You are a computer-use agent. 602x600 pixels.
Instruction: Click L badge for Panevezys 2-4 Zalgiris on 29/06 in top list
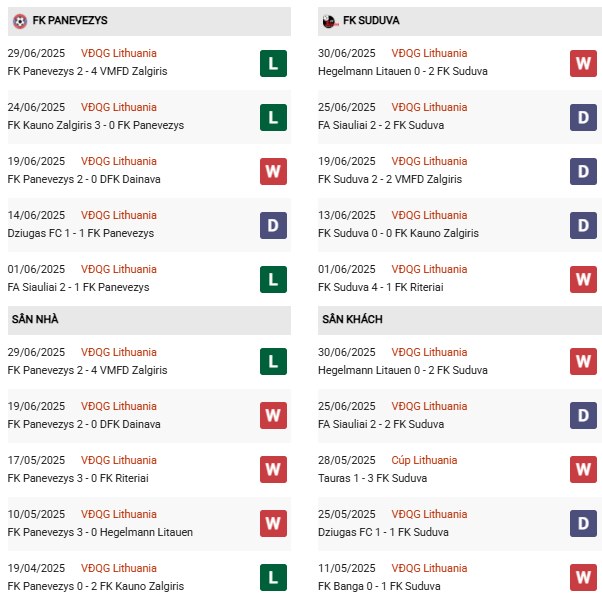pos(273,64)
